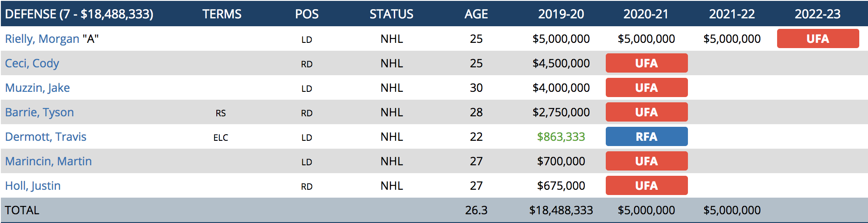Viewport: 868px width, 223px height.
Task: Click Dermott's green $863,333 salary
Action: coord(561,137)
